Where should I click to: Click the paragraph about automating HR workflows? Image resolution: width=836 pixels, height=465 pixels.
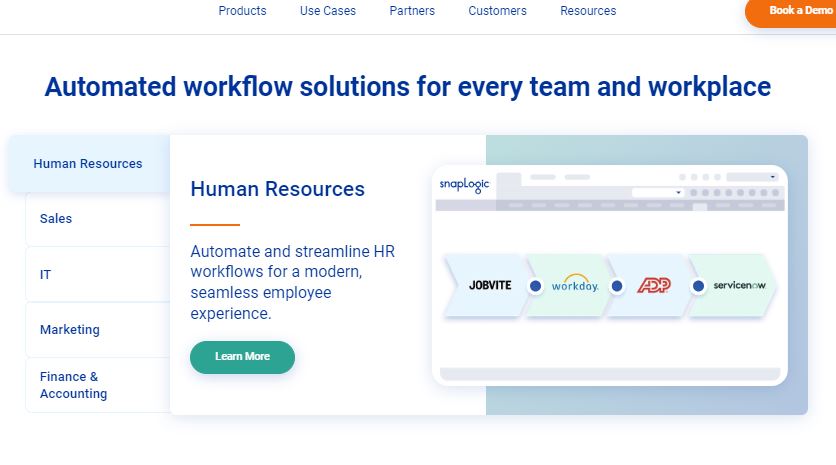(293, 282)
